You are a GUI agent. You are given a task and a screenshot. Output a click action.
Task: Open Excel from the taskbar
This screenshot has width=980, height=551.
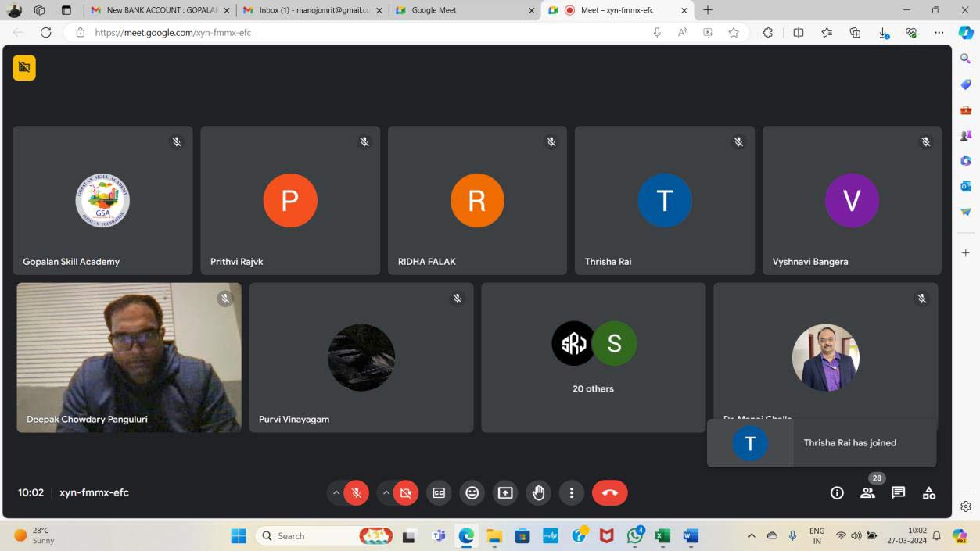click(x=662, y=536)
